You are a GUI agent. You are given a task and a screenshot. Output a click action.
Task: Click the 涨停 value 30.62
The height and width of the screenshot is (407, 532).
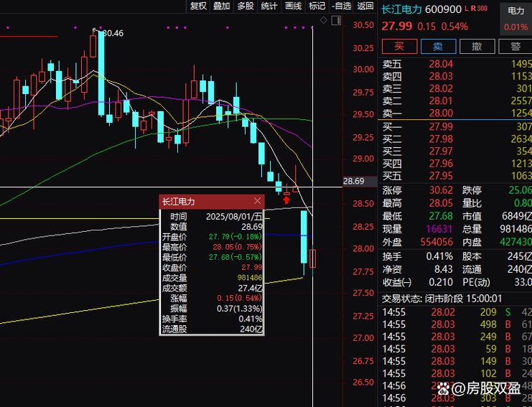coord(441,190)
